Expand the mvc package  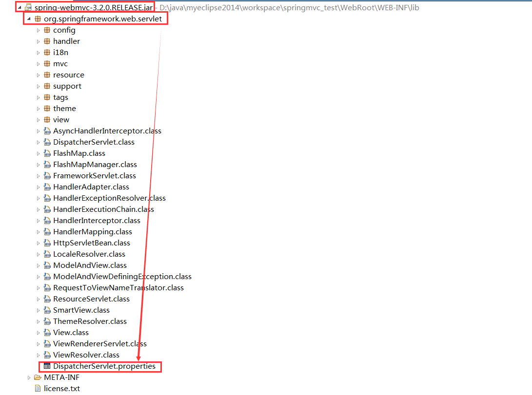click(39, 64)
